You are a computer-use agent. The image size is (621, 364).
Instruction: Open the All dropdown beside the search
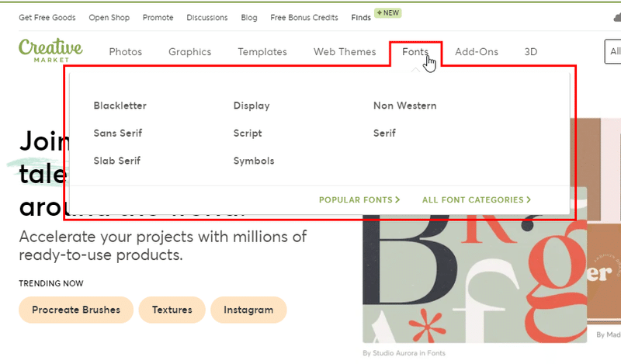(x=613, y=51)
